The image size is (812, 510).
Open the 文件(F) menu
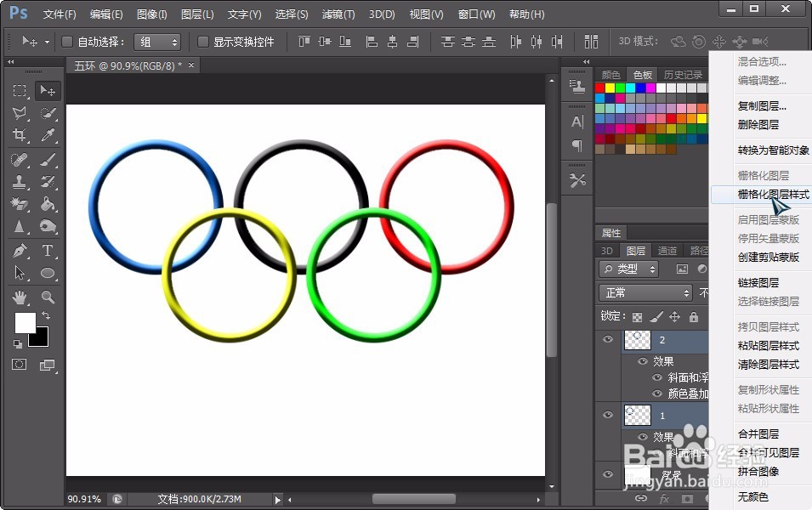pyautogui.click(x=59, y=14)
